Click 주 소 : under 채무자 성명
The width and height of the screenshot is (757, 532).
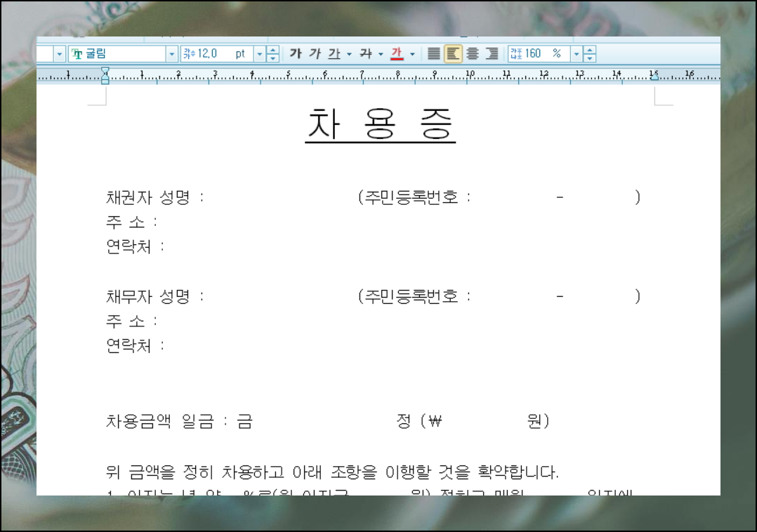point(132,321)
